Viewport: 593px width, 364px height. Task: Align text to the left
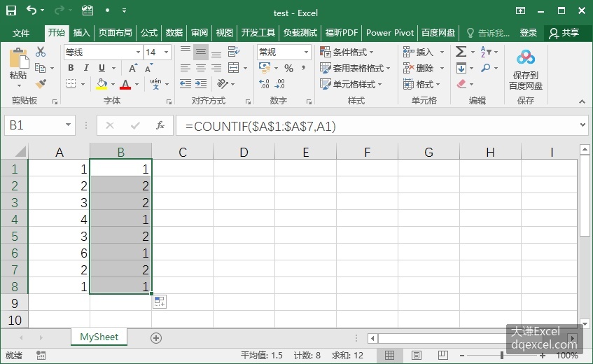tap(186, 68)
